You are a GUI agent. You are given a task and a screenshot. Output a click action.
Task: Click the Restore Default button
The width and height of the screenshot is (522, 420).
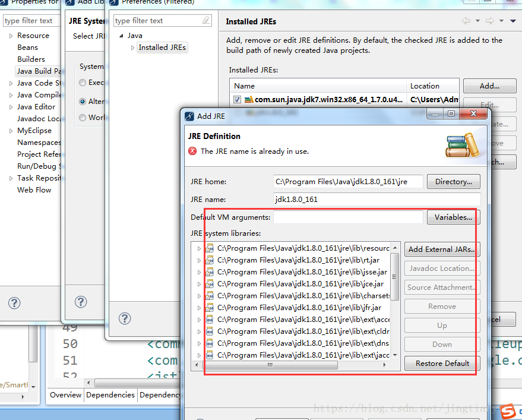pyautogui.click(x=442, y=363)
